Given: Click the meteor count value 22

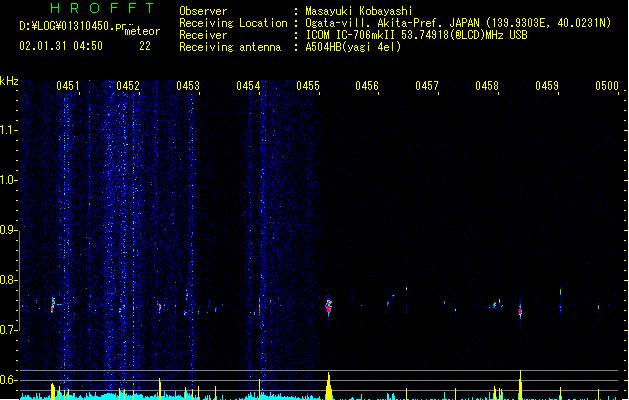Looking at the screenshot, I should [x=145, y=46].
